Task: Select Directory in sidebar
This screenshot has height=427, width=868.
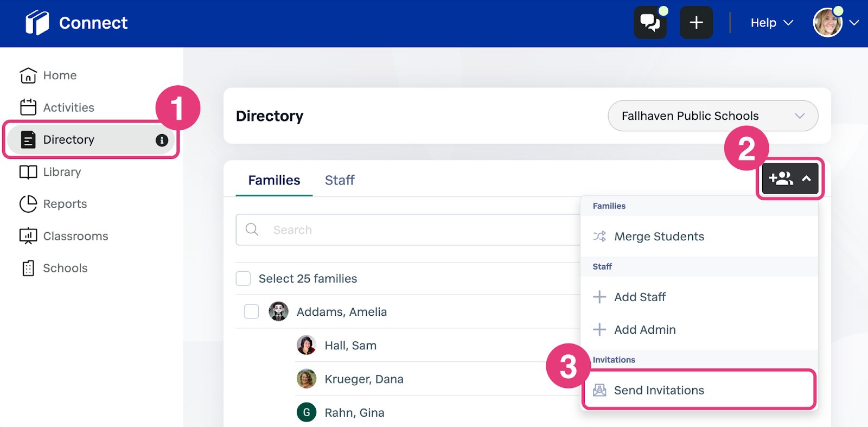Action: pos(91,140)
